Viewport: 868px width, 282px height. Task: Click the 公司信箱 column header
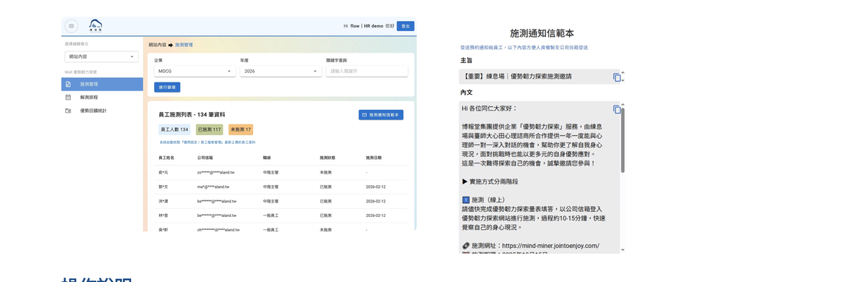(205, 158)
